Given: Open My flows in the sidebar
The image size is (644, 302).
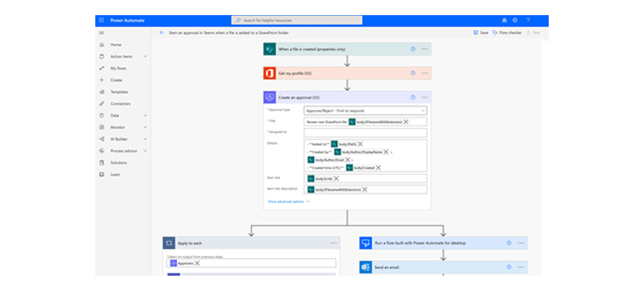Looking at the screenshot, I should (118, 68).
